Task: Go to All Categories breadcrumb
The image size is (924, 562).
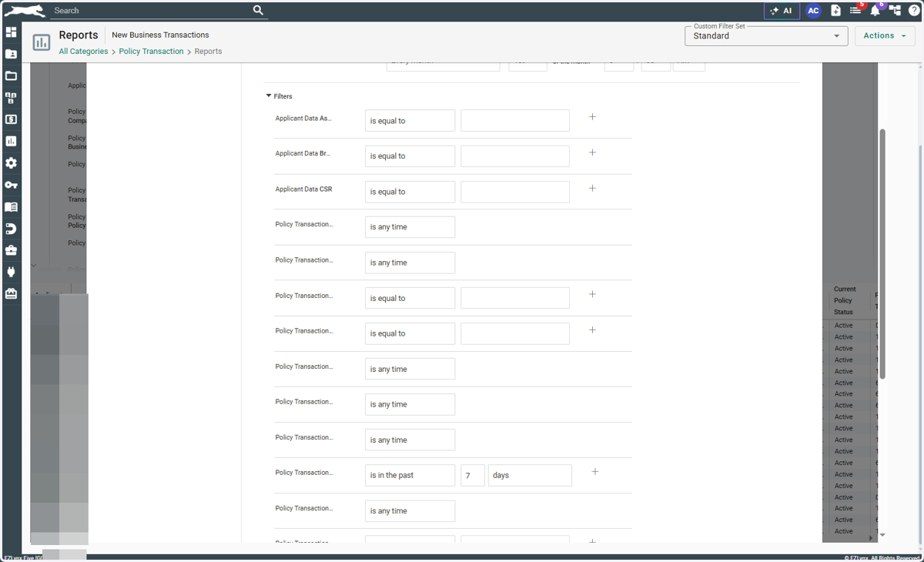Action: pyautogui.click(x=84, y=52)
